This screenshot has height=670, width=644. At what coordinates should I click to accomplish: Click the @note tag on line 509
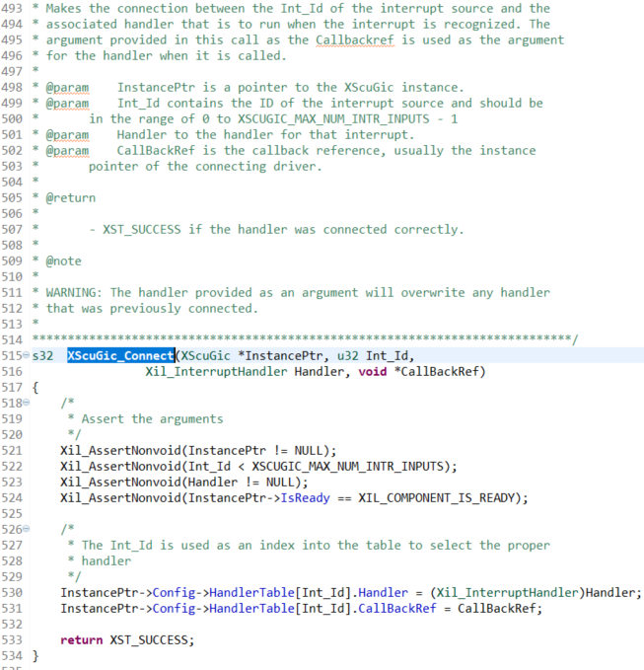[64, 261]
